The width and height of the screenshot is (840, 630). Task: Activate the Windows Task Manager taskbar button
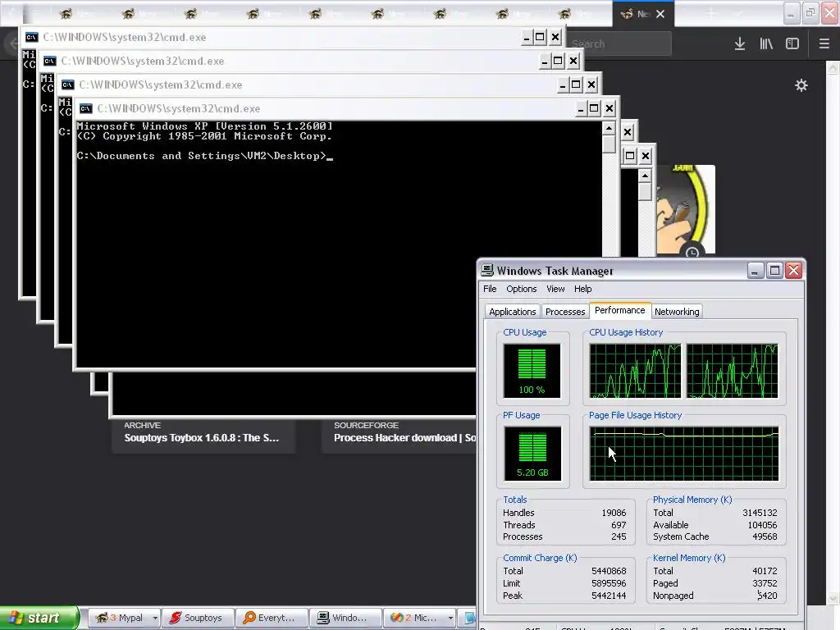[345, 618]
